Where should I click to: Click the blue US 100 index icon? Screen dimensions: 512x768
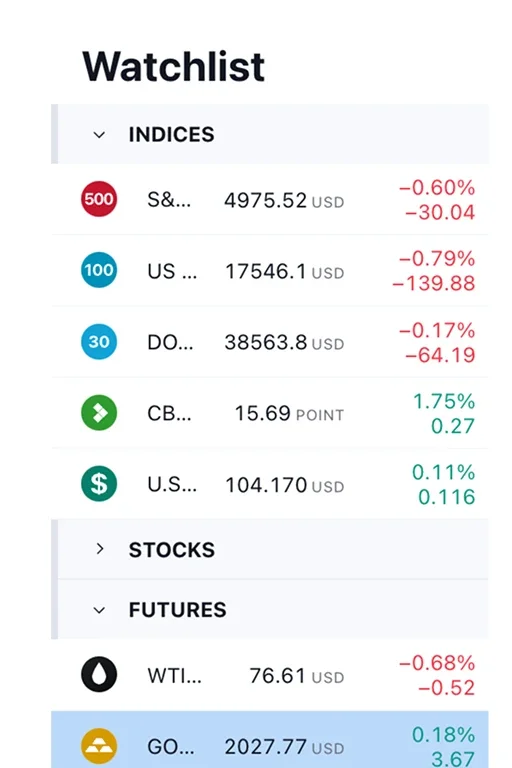coord(99,270)
